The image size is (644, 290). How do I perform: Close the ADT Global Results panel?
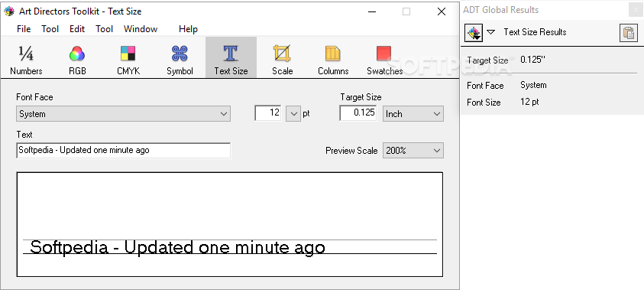point(636,10)
